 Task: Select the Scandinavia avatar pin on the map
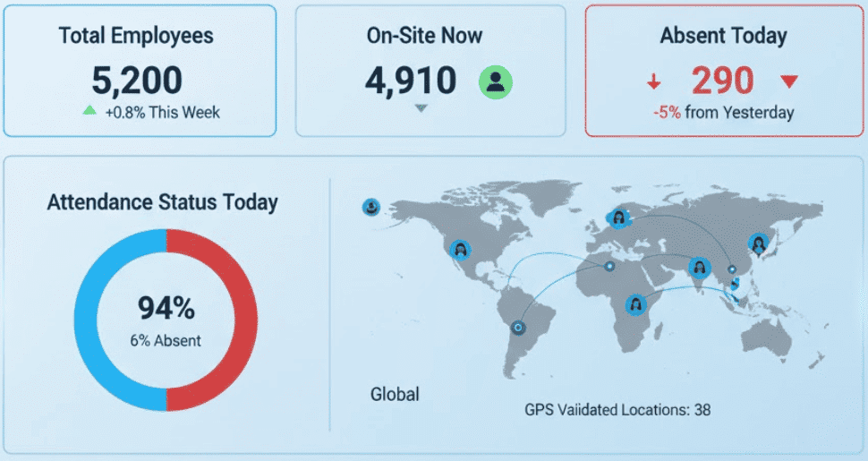point(617,218)
